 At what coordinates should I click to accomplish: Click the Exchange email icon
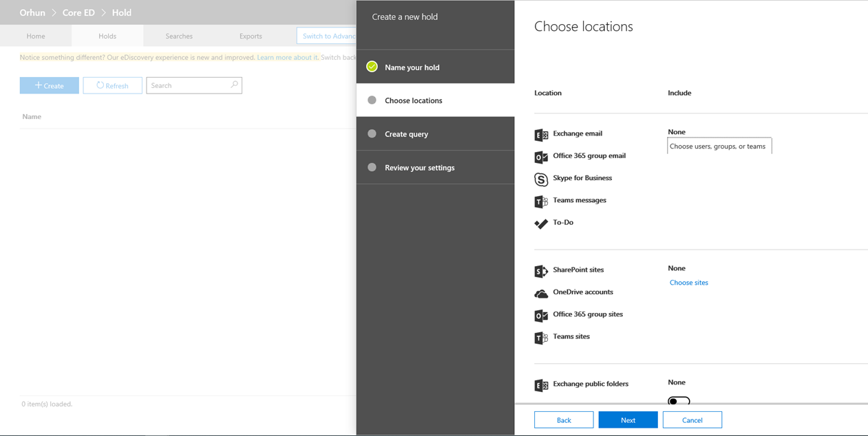click(x=541, y=135)
